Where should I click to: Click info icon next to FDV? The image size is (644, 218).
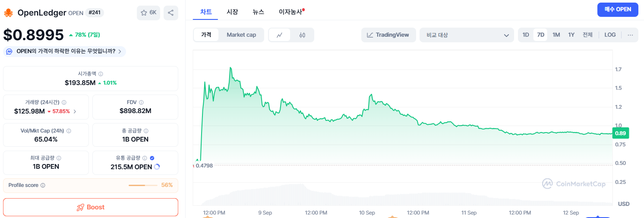[141, 103]
